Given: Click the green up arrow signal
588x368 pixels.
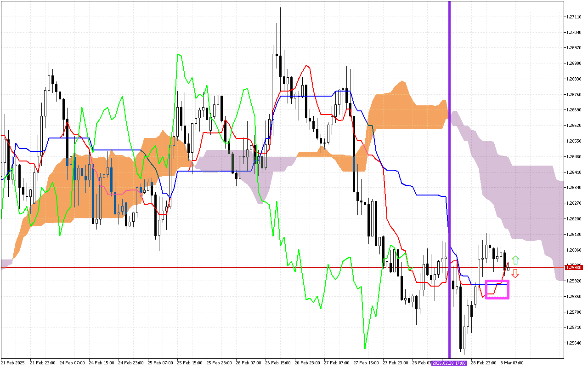Looking at the screenshot, I should [x=515, y=260].
